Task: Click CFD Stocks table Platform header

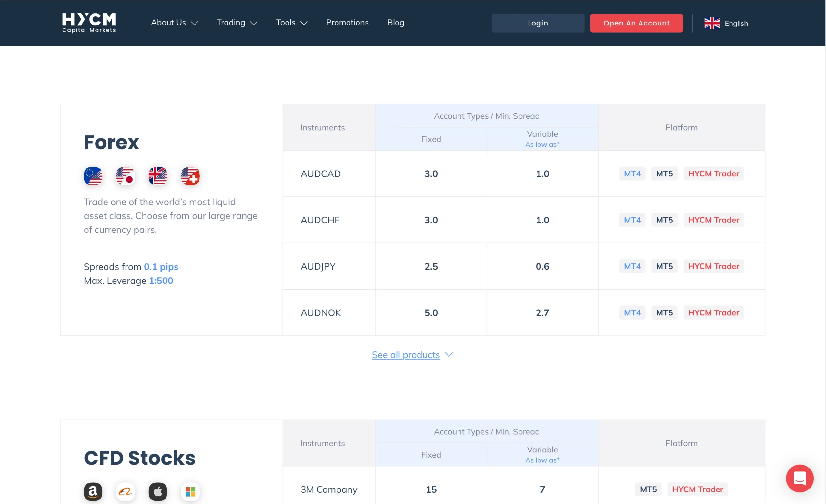Action: point(681,443)
